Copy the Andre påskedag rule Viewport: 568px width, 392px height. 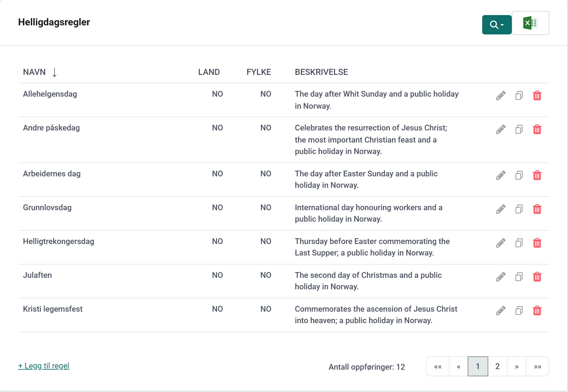519,129
